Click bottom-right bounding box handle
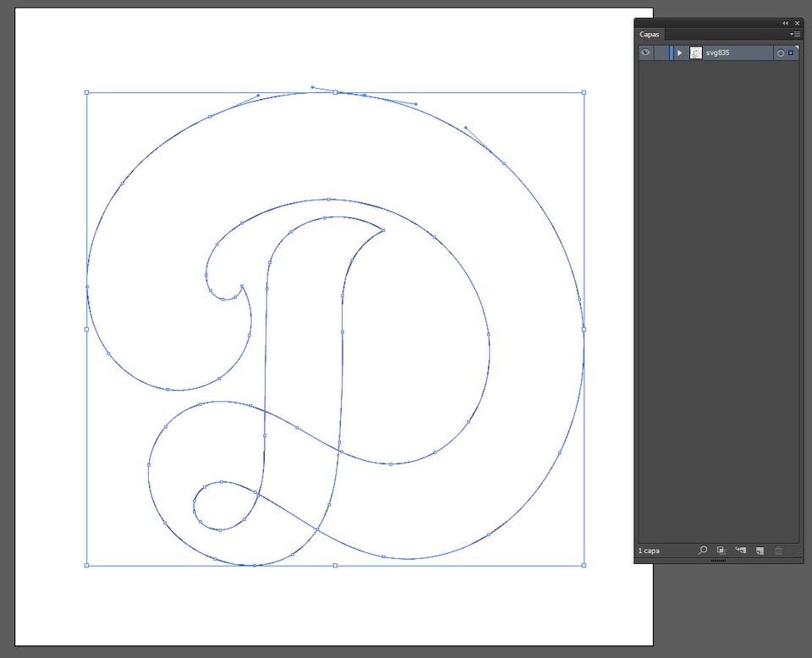The height and width of the screenshot is (658, 812). pyautogui.click(x=584, y=565)
